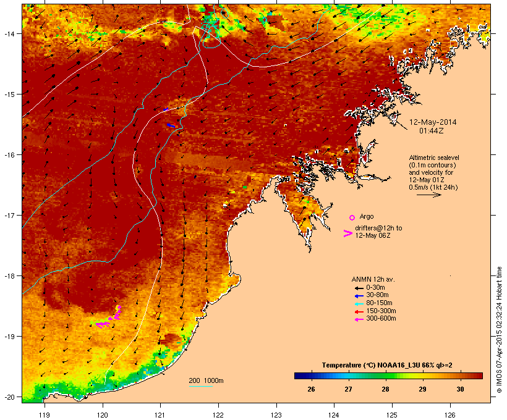Click the red 150-300m legend arrow
This screenshot has height=420, width=507.
tap(359, 312)
